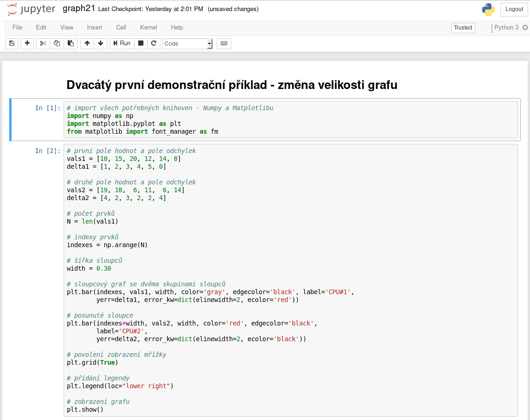
Task: Toggle the Trusted notebook indicator
Action: pyautogui.click(x=463, y=28)
